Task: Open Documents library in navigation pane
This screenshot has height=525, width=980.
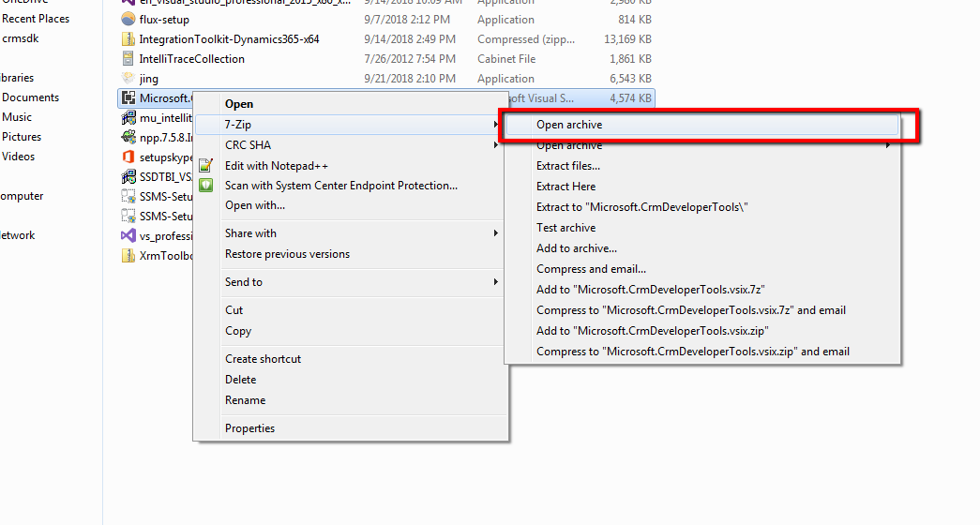Action: coord(30,97)
